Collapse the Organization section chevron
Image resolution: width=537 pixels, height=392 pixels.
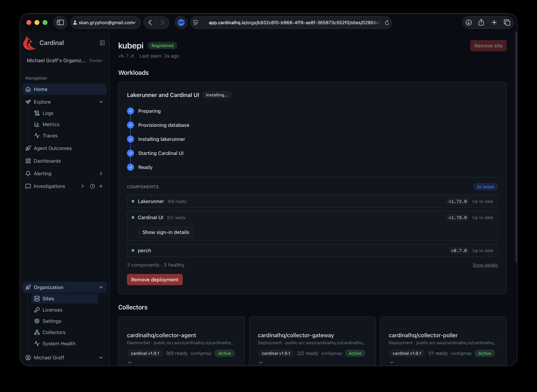click(101, 287)
